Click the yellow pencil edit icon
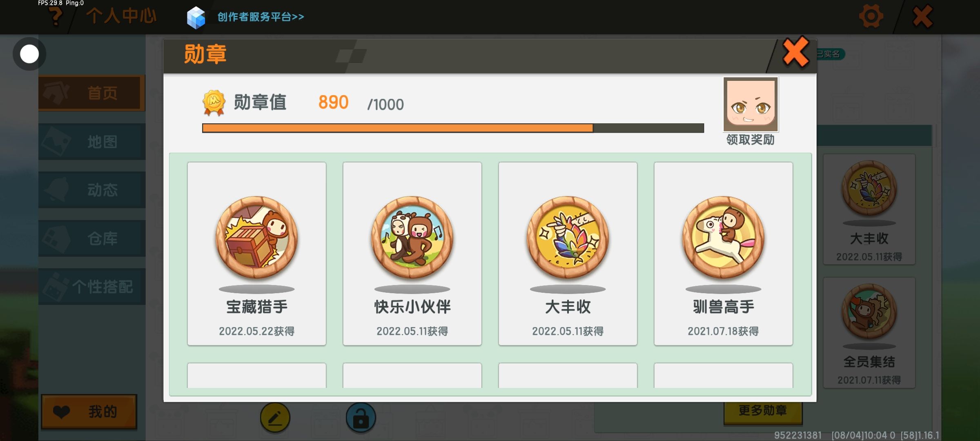The width and height of the screenshot is (980, 441). point(275,417)
